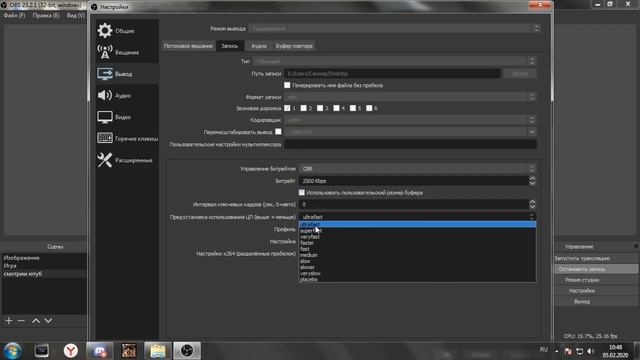Open the Общие settings gear icon
The height and width of the screenshot is (360, 640).
pos(105,31)
